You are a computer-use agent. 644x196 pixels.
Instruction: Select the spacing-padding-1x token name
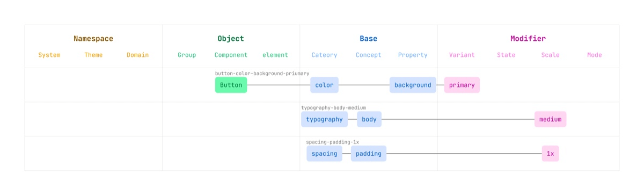332,142
